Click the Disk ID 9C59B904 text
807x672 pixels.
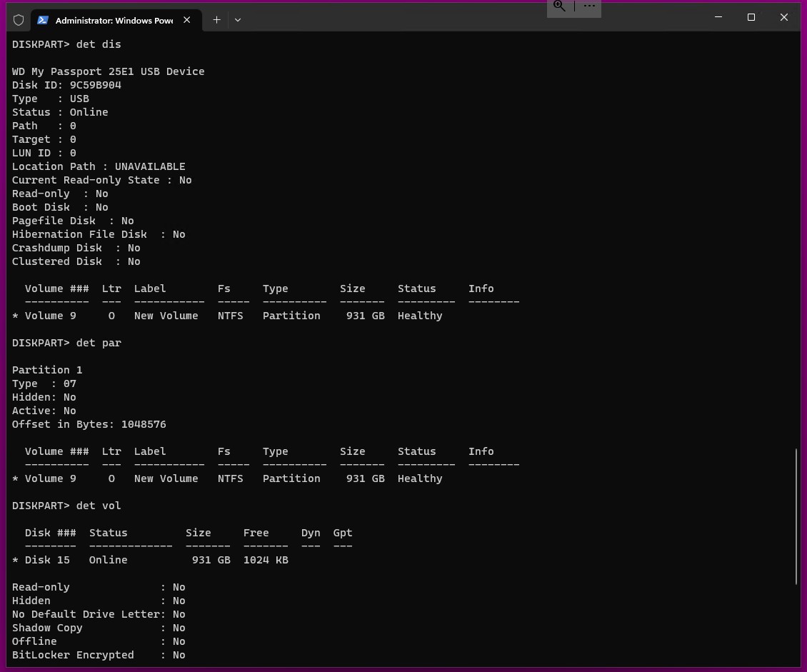(66, 85)
